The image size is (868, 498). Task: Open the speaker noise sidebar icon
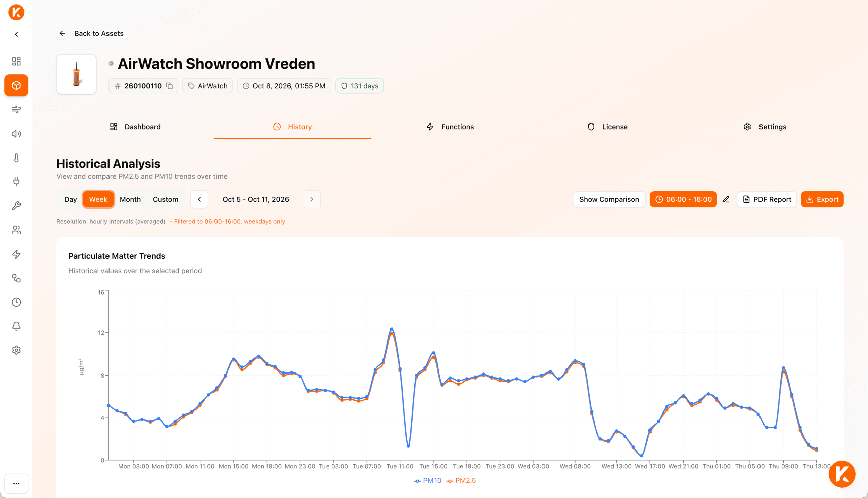(16, 134)
